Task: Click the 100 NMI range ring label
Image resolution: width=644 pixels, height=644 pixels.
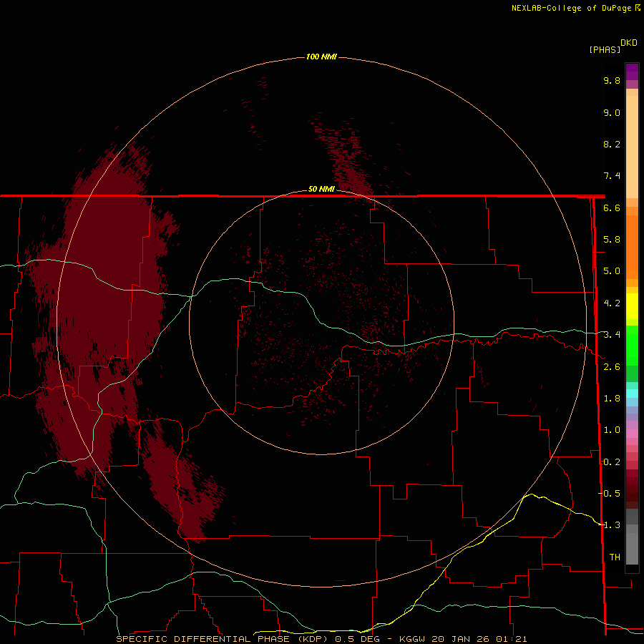Action: 321,57
